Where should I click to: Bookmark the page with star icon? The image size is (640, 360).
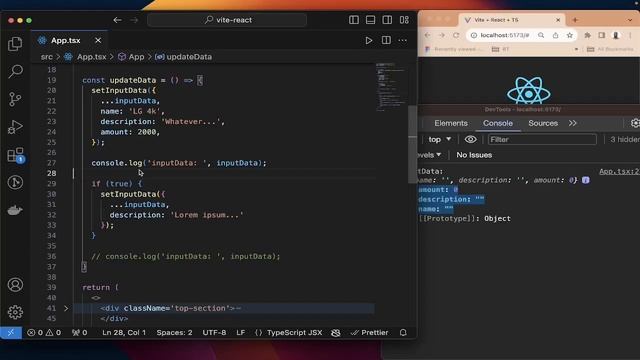[570, 36]
